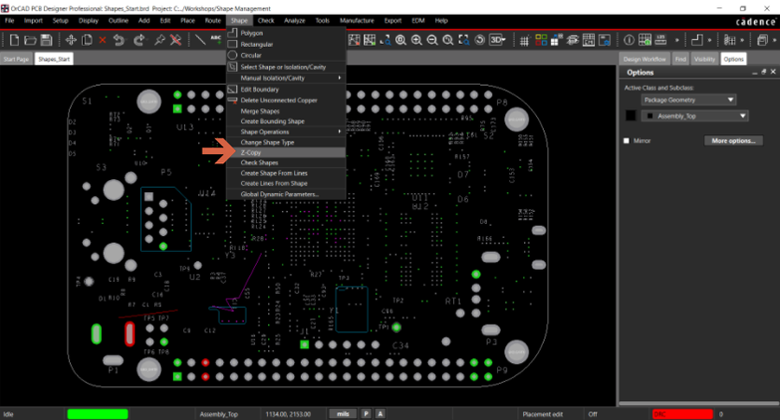
Task: Click the New file icon
Action: 14,40
